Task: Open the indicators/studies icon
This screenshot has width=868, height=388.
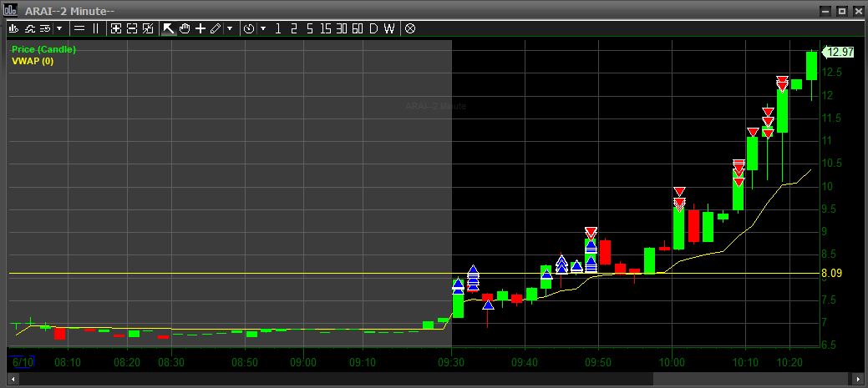Action: tap(30, 28)
